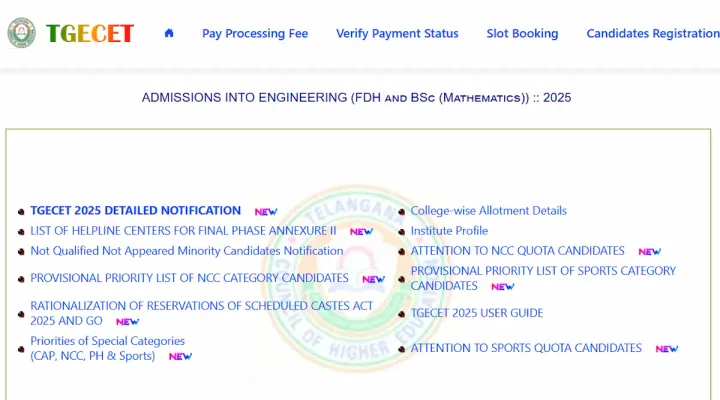Image resolution: width=720 pixels, height=400 pixels.
Task: Open List of Helpline Centers Annexure II
Action: (x=183, y=231)
